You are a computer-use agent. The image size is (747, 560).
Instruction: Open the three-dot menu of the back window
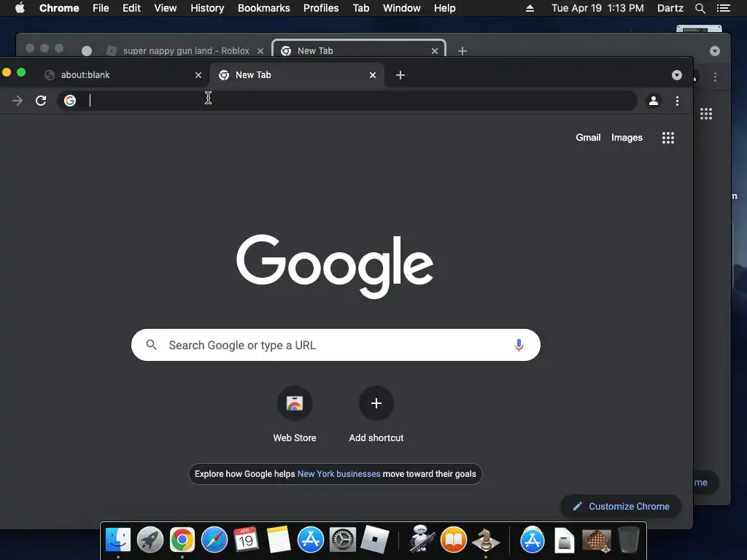[715, 77]
